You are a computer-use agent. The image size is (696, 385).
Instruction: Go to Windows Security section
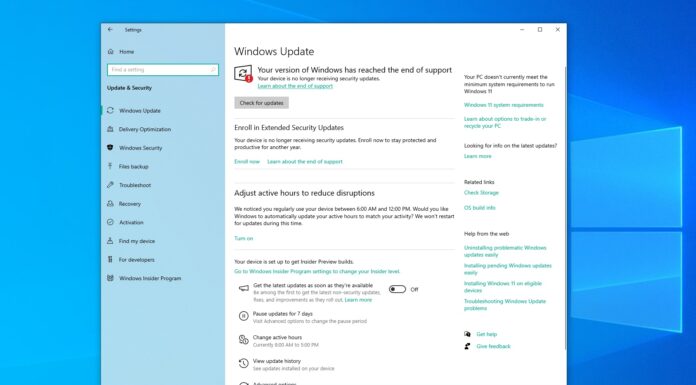point(140,148)
